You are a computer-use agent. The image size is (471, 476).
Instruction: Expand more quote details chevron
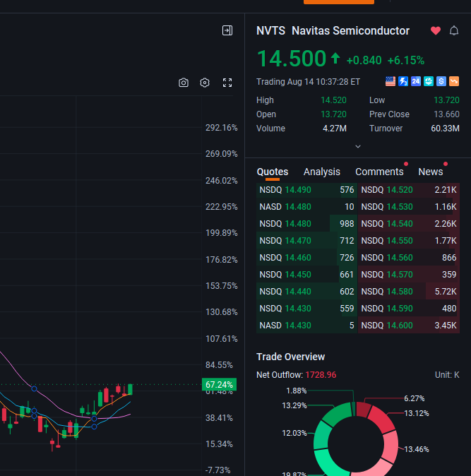click(x=358, y=147)
